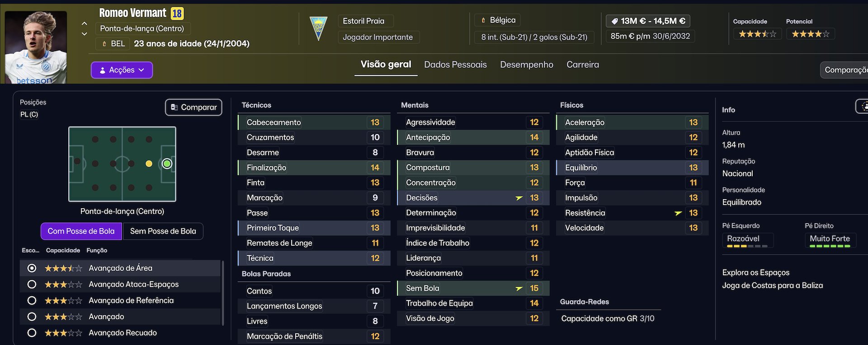Click the price tag icon in transfer value

coord(614,21)
